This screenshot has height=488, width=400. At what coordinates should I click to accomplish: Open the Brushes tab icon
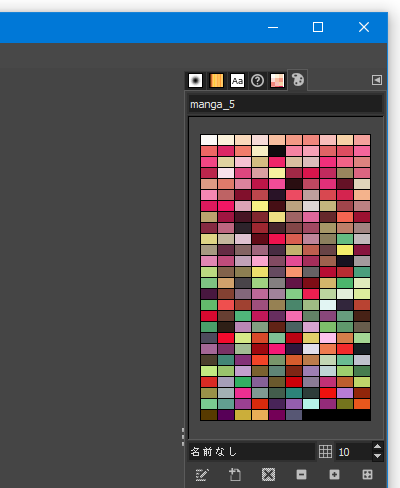(x=195, y=80)
